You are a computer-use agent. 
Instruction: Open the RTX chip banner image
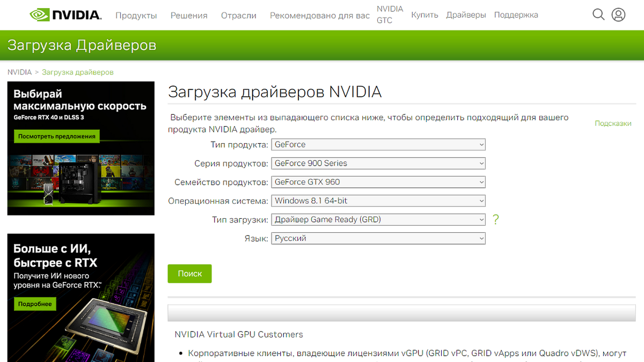coord(81,298)
